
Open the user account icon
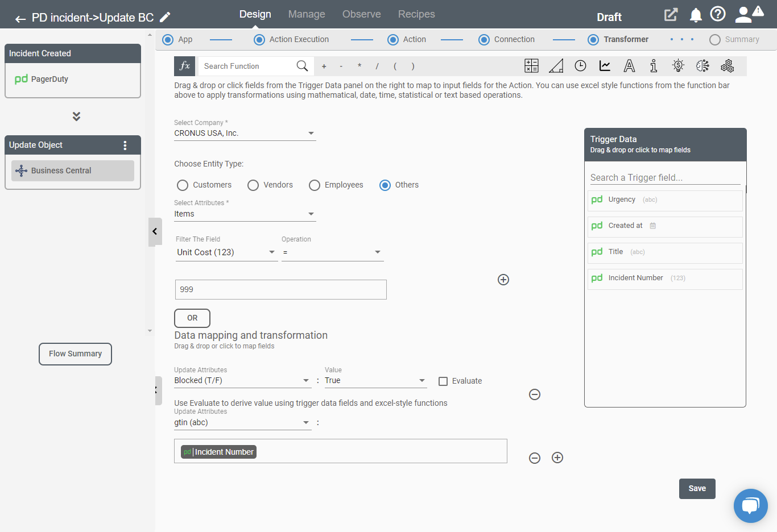(x=743, y=15)
